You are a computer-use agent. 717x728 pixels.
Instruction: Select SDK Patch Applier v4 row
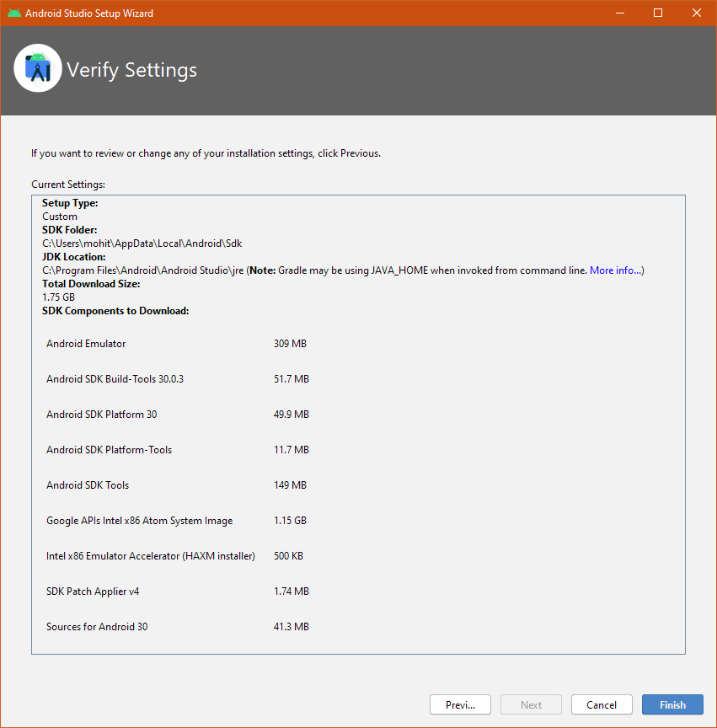click(93, 591)
